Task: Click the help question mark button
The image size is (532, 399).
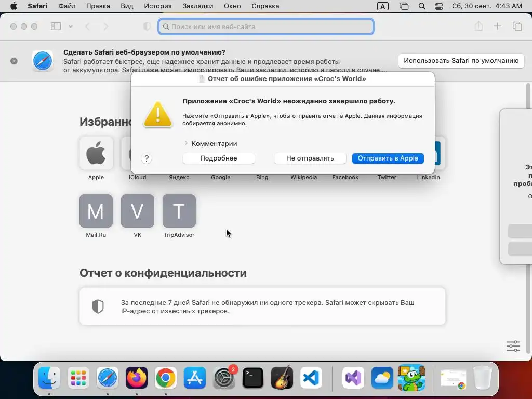Action: tap(147, 158)
